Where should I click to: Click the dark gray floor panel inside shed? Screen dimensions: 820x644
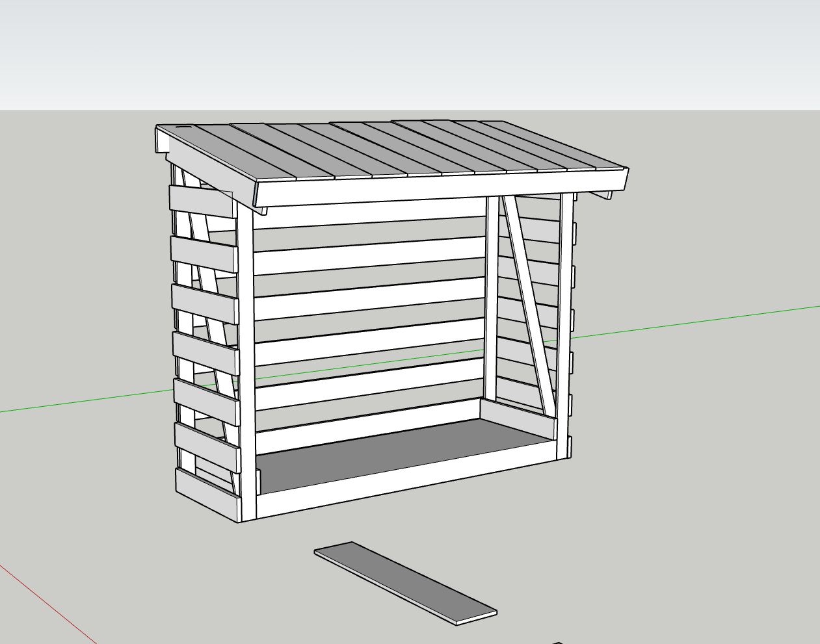point(403,455)
